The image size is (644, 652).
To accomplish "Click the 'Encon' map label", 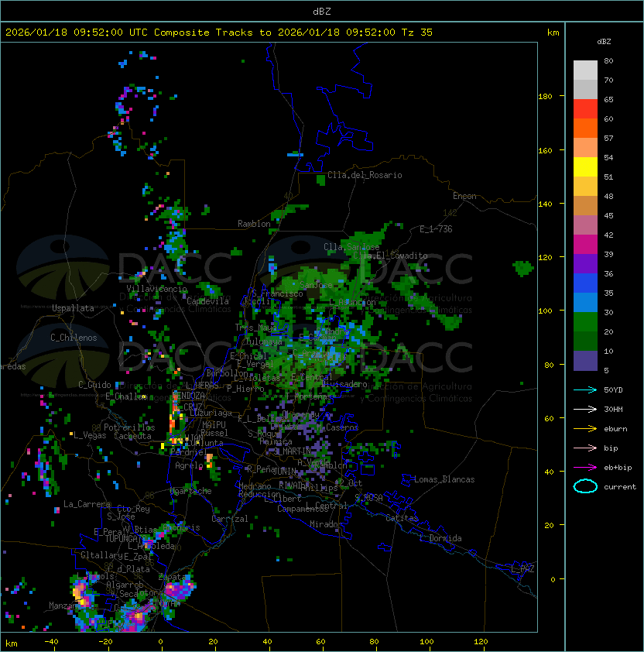I will click(x=464, y=196).
